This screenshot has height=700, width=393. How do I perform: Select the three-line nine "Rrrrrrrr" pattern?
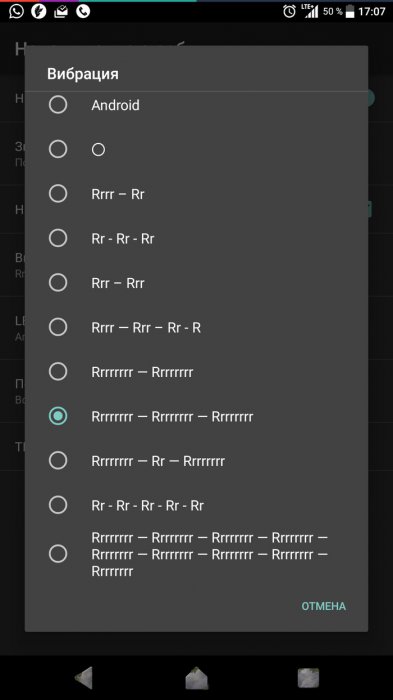click(x=196, y=554)
